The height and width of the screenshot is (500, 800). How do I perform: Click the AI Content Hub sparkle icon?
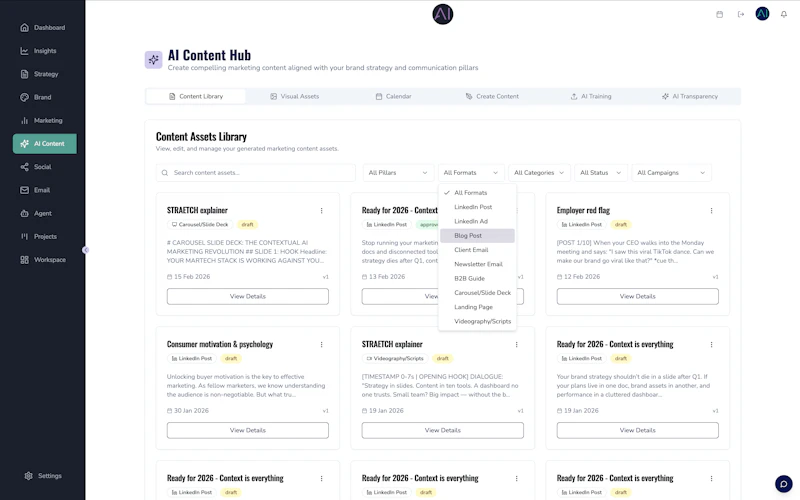(154, 60)
